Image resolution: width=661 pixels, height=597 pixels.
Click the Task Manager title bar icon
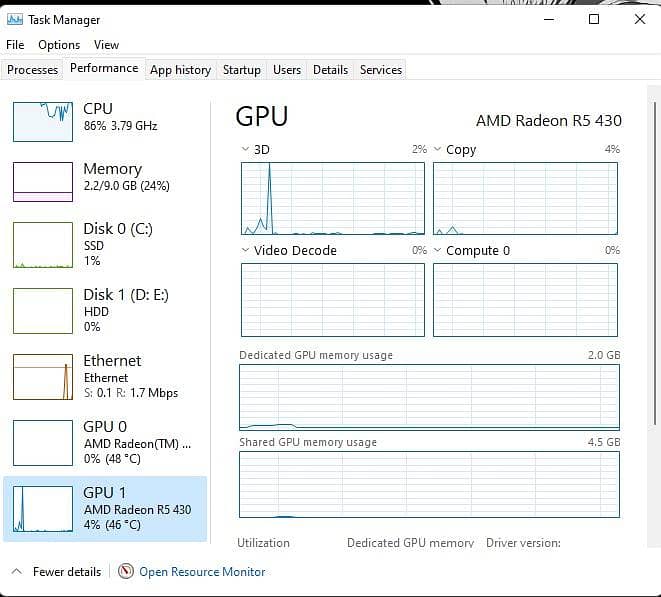(x=15, y=19)
